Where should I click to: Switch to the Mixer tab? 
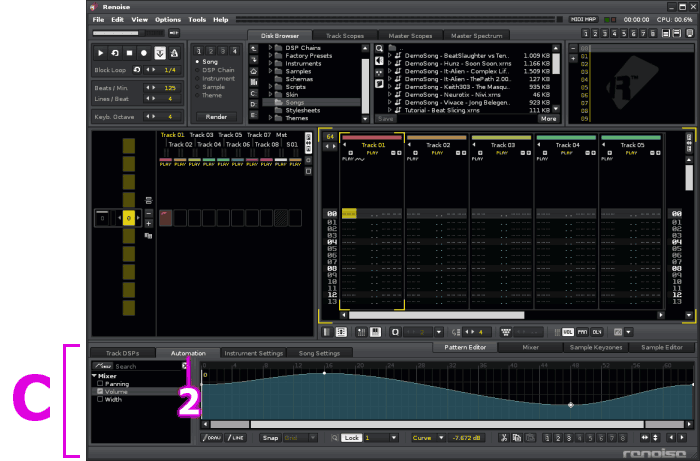coord(530,347)
